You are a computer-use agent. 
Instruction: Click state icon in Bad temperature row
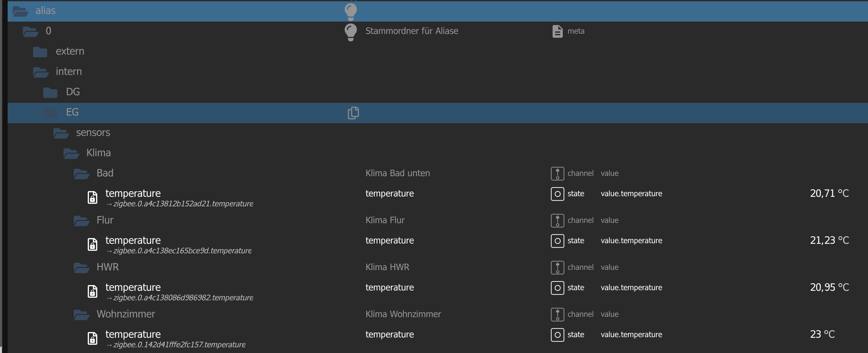[x=557, y=194]
